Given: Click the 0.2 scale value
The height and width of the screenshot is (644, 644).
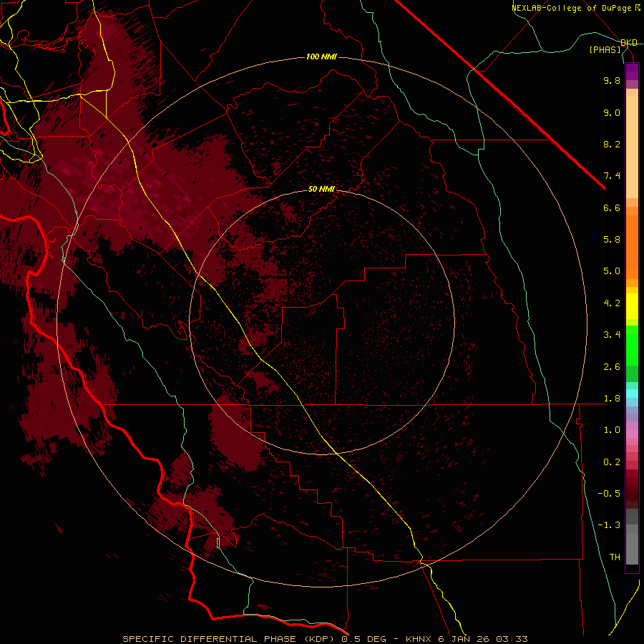Looking at the screenshot, I should (x=612, y=462).
